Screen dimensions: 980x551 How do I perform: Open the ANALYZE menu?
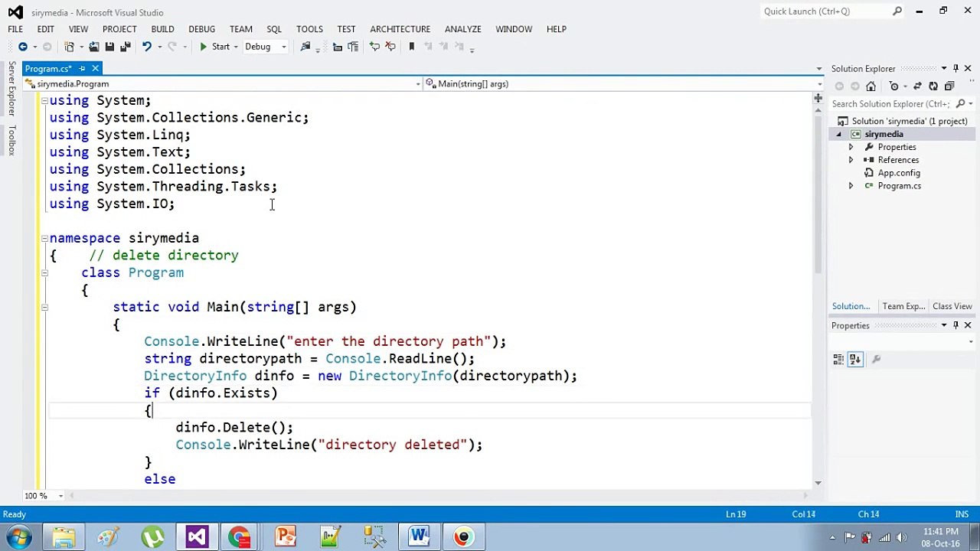[x=463, y=29]
